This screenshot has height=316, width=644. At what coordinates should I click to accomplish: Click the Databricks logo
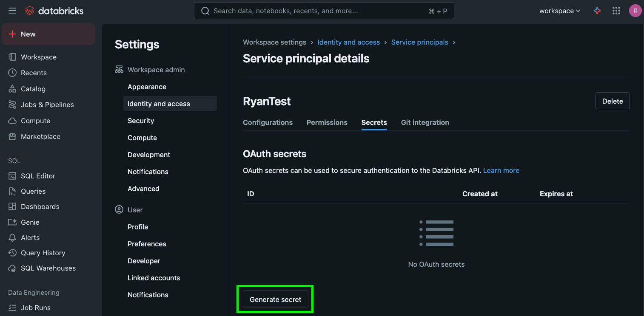(x=54, y=11)
